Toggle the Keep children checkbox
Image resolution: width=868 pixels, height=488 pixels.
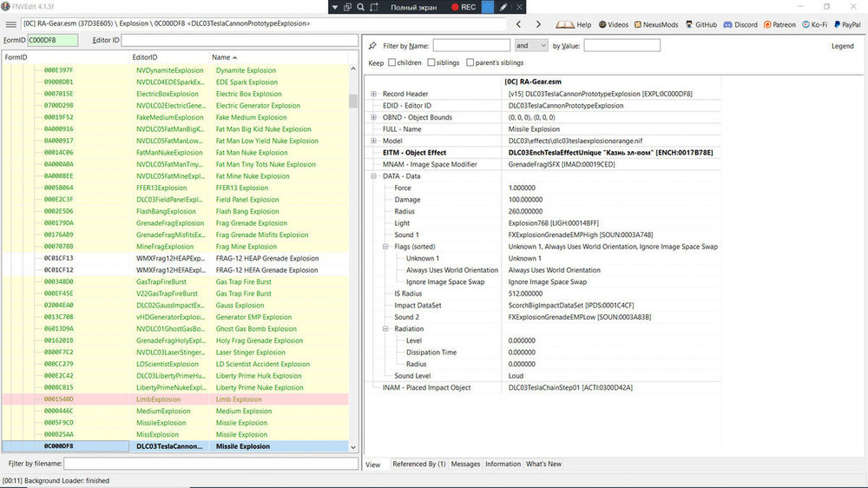392,63
